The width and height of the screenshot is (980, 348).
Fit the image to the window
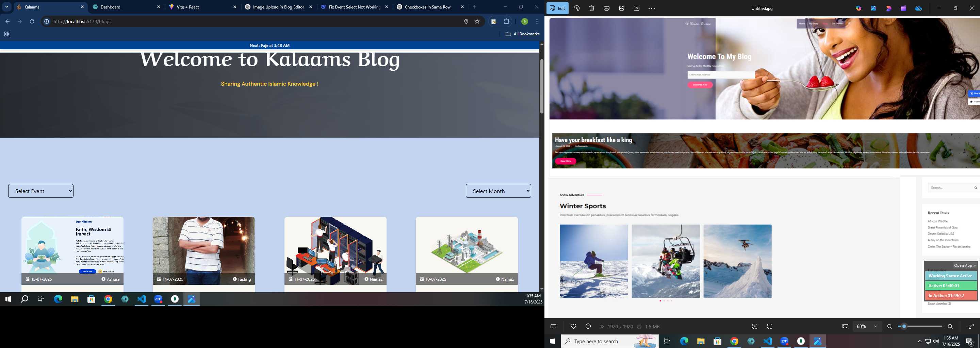(x=845, y=326)
